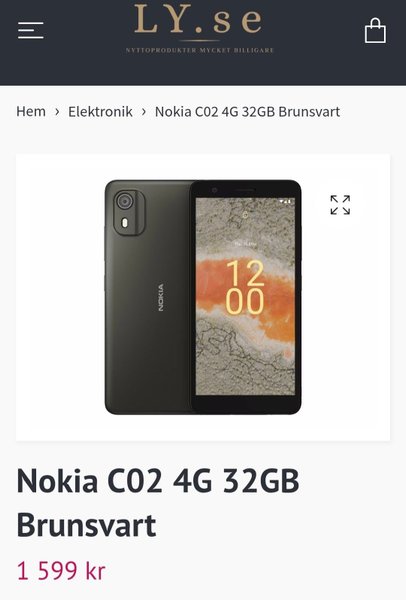This screenshot has width=406, height=600.
Task: Click the Nokia logo on phone back
Action: (x=161, y=297)
